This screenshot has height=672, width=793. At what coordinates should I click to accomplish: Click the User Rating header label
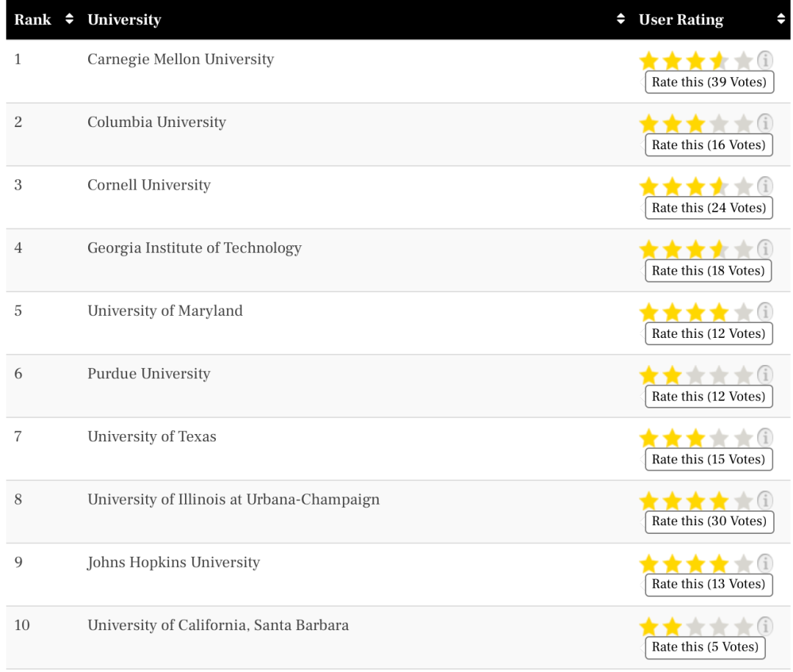[x=681, y=20]
